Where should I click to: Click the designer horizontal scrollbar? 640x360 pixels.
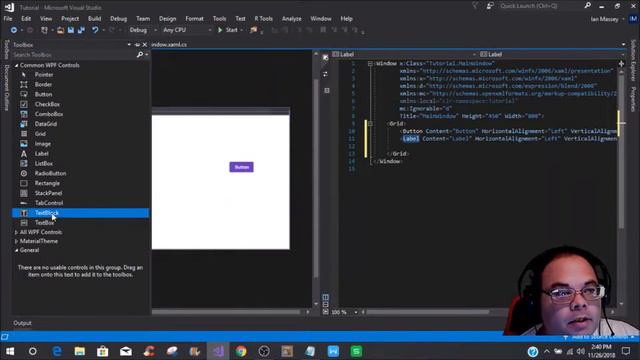pyautogui.click(x=226, y=312)
